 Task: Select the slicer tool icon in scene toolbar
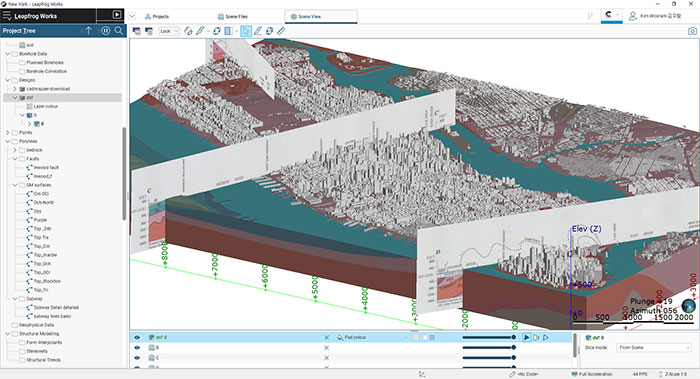click(x=188, y=31)
